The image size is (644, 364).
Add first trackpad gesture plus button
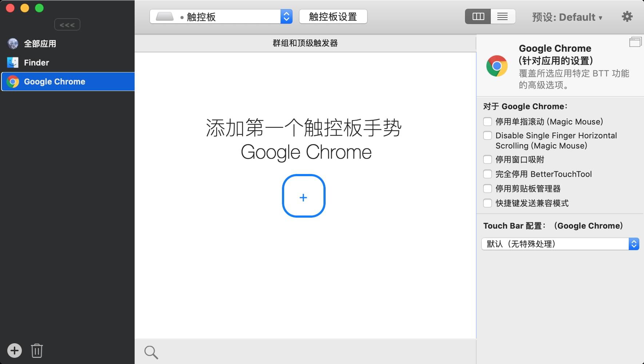tap(303, 196)
